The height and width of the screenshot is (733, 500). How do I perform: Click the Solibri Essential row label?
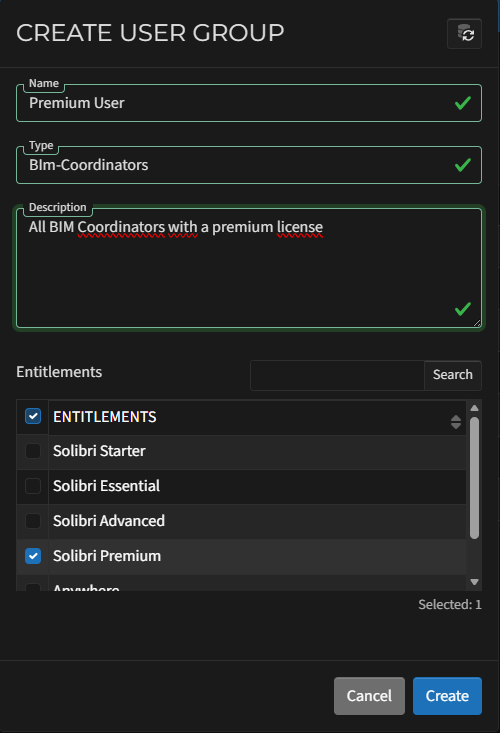(107, 486)
